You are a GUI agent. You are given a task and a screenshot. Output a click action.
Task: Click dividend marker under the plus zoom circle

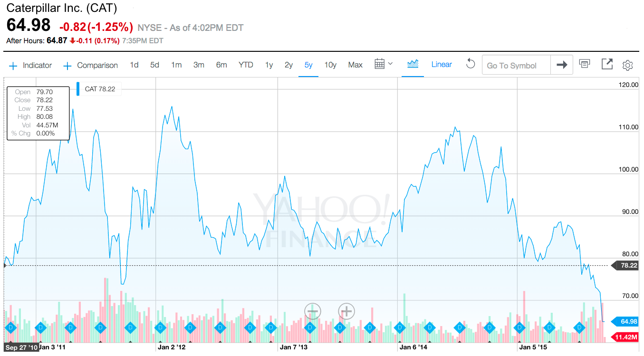(x=340, y=327)
